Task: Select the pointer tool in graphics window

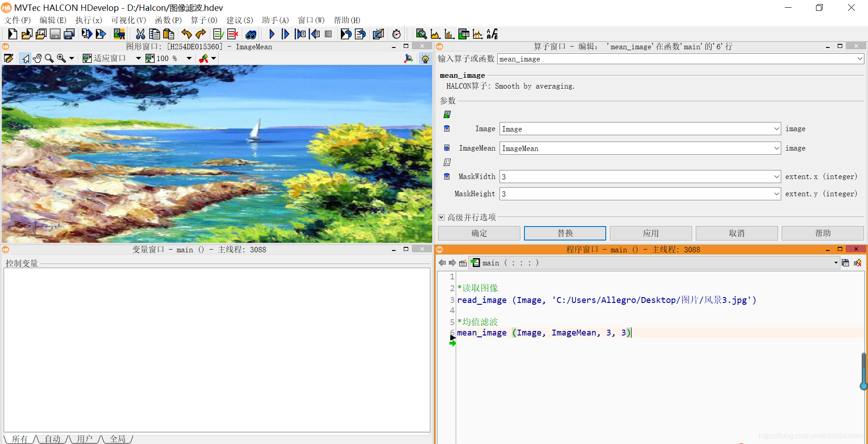Action: click(25, 58)
